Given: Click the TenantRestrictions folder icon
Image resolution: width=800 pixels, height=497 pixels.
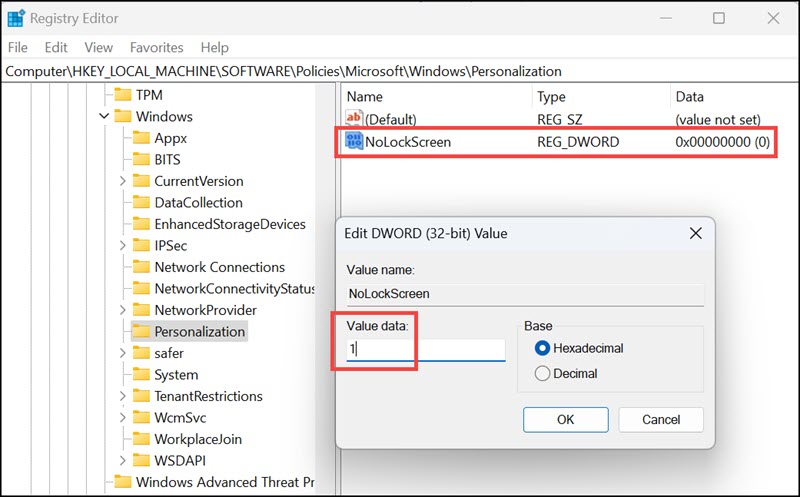Looking at the screenshot, I should click(141, 396).
